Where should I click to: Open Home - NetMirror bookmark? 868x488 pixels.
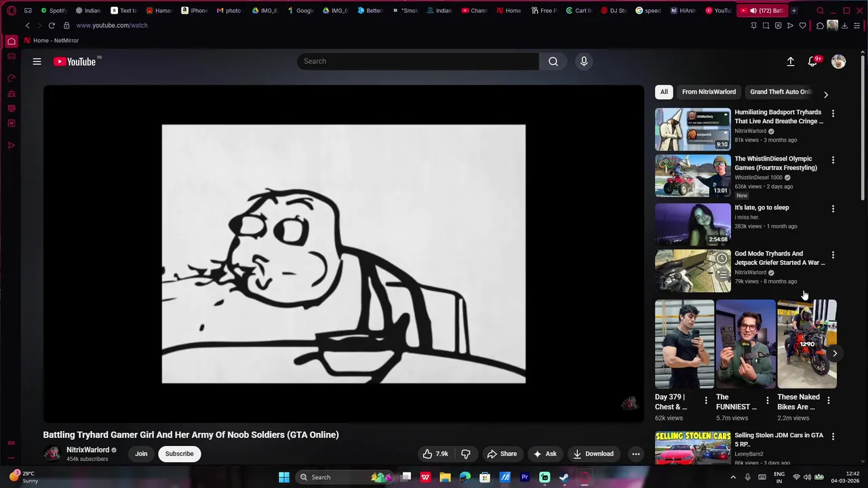tap(51, 41)
